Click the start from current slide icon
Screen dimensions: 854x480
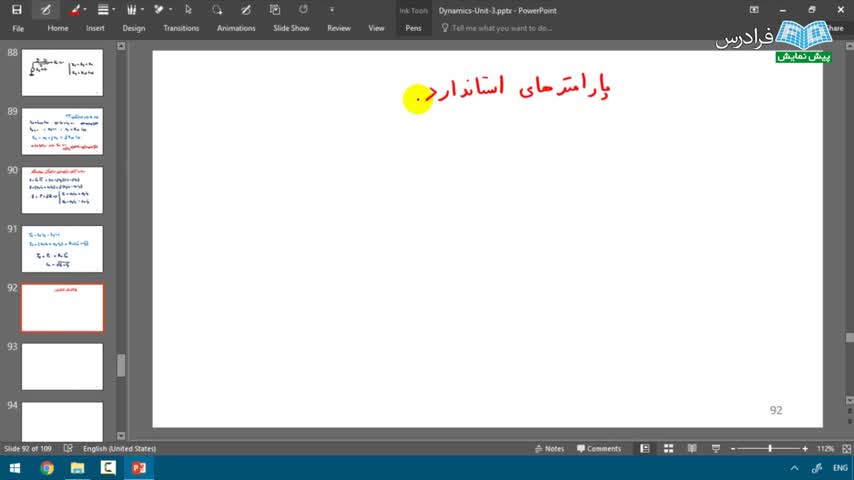tap(274, 10)
